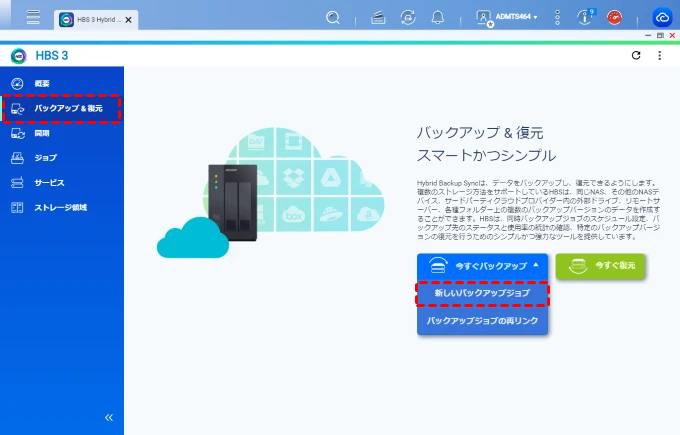Select 新しいバックアップジョブ from the menu
The image size is (680, 435).
[x=482, y=294]
